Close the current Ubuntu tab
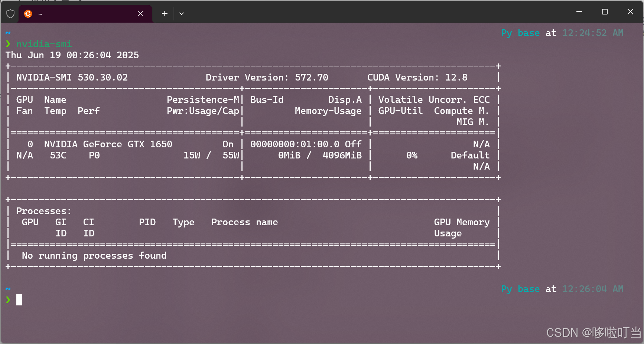 click(140, 13)
